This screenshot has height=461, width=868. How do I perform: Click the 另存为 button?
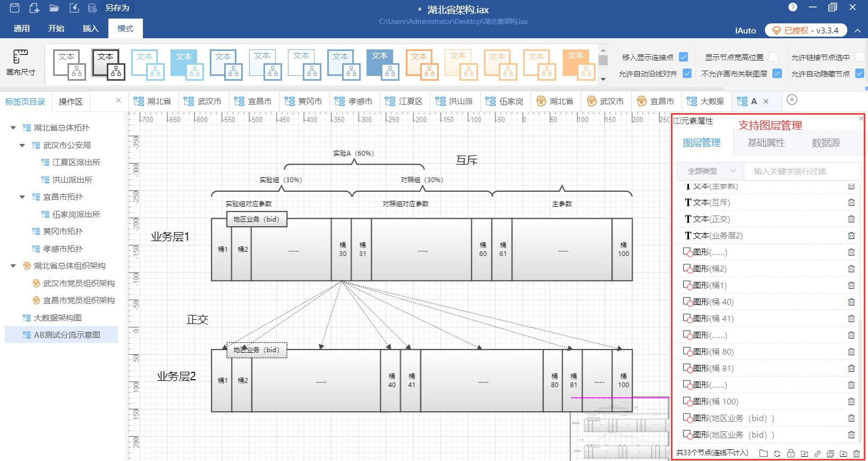tap(117, 8)
